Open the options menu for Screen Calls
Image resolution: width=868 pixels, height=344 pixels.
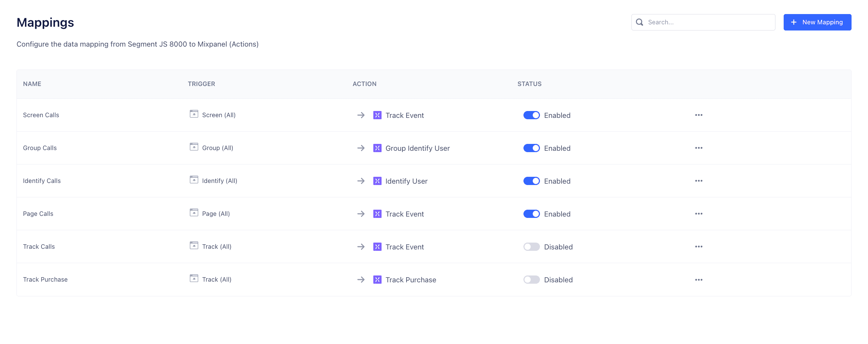[699, 115]
